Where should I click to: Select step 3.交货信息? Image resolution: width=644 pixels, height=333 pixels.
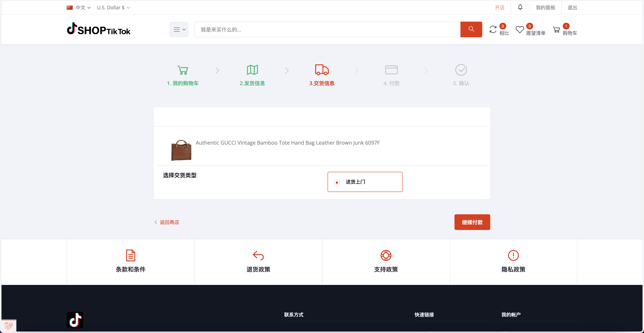[x=322, y=83]
